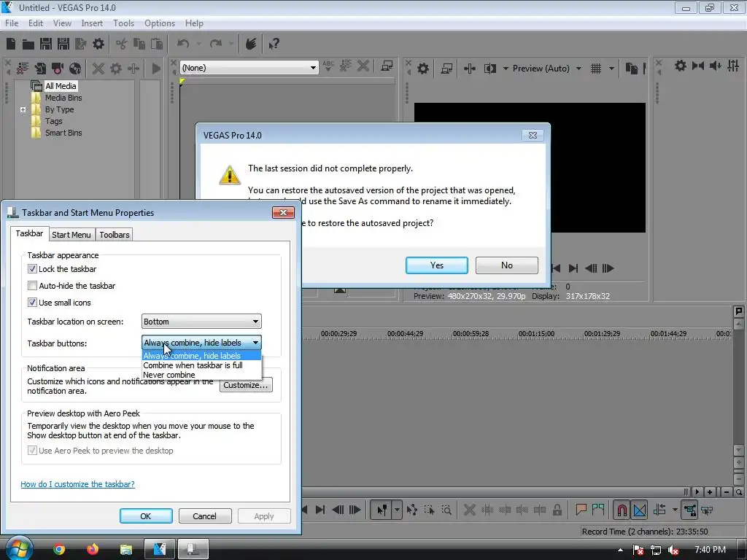Open the File menu
The width and height of the screenshot is (747, 560).
[x=12, y=23]
